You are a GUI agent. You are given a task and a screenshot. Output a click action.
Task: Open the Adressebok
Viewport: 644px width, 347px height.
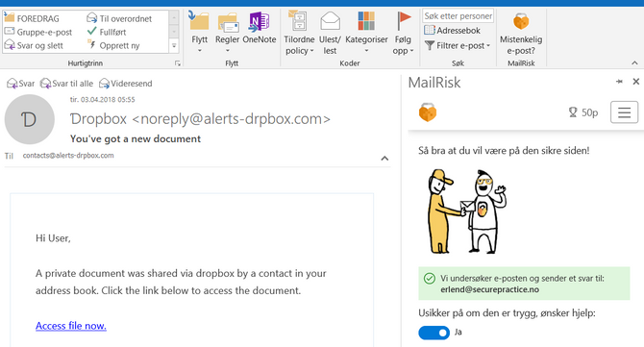coord(452,31)
